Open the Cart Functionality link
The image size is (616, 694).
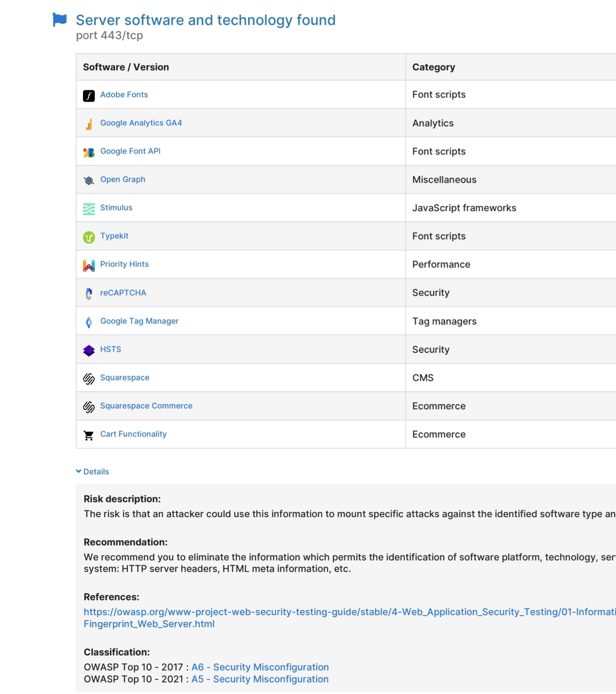(x=133, y=434)
